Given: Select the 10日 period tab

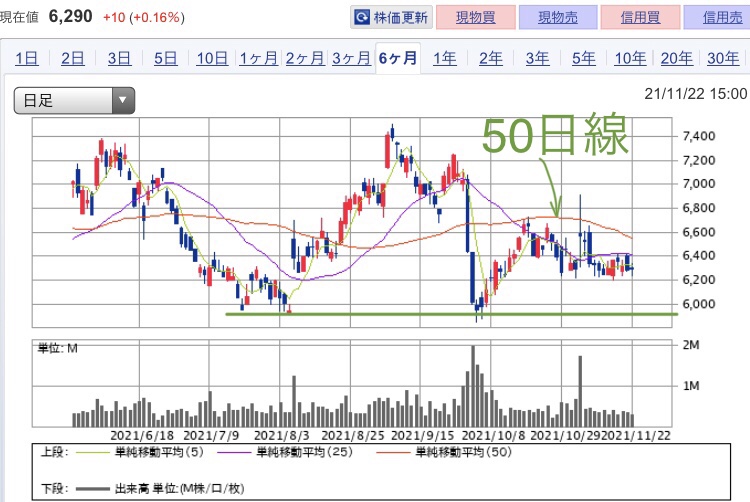Looking at the screenshot, I should pyautogui.click(x=212, y=59).
